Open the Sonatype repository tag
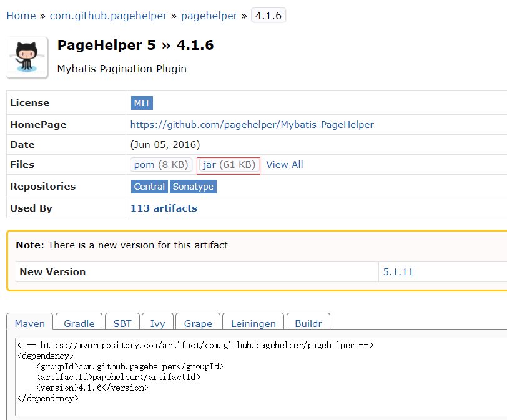 click(x=193, y=187)
